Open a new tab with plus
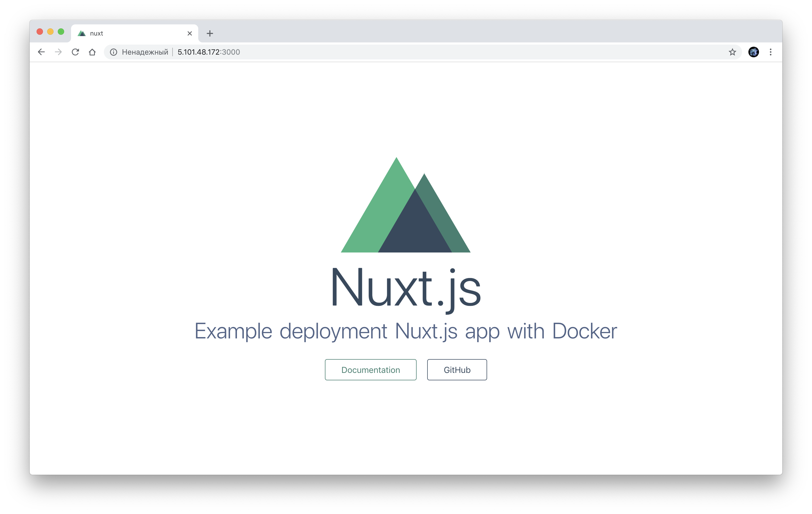Image resolution: width=812 pixels, height=514 pixels. 210,33
